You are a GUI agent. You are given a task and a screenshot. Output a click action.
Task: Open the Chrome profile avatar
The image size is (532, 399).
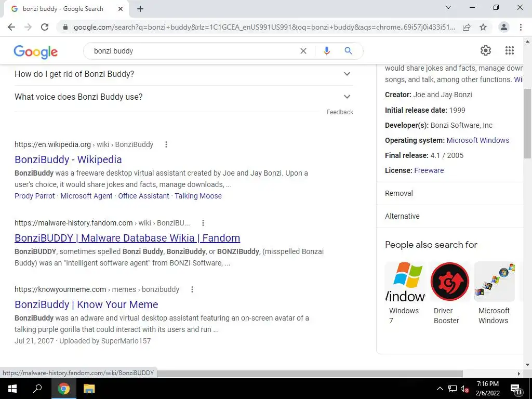pos(504,27)
